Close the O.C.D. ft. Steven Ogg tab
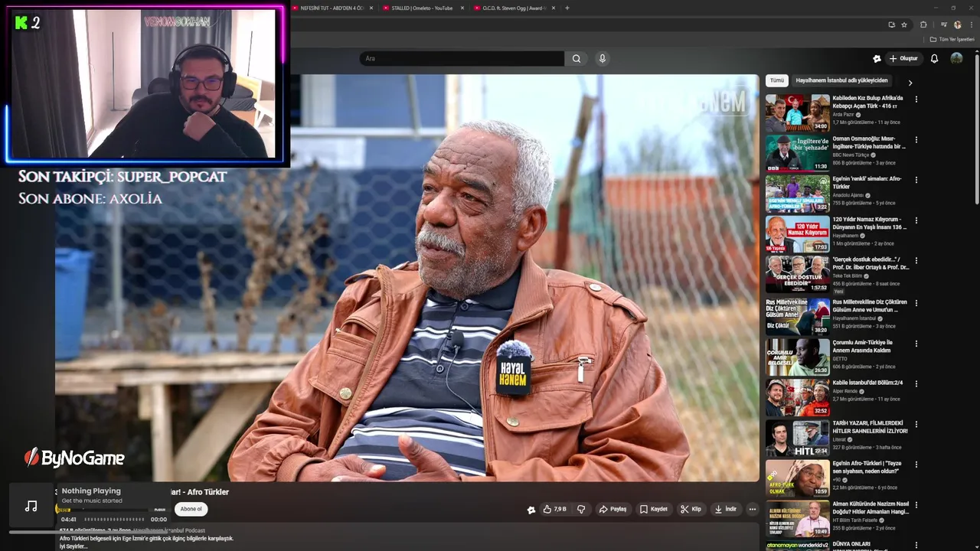This screenshot has width=980, height=551. click(554, 8)
